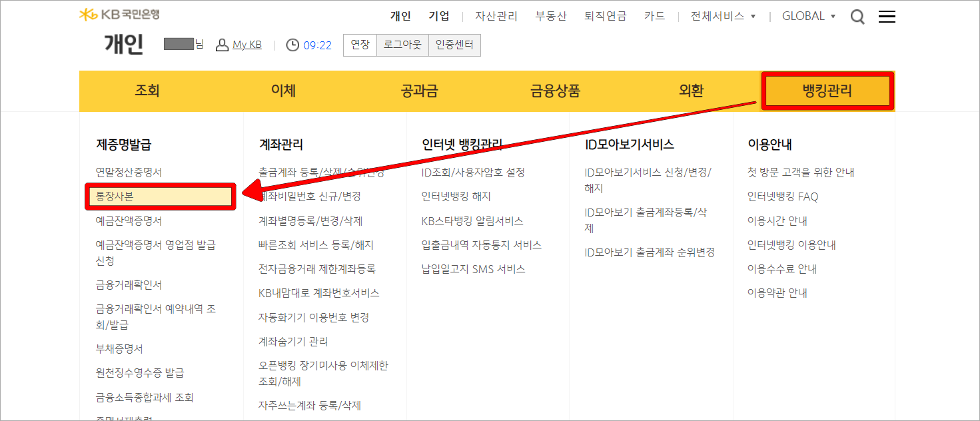
Task: Click 전자금융거래 제한계좌등록 link
Action: coord(317,269)
